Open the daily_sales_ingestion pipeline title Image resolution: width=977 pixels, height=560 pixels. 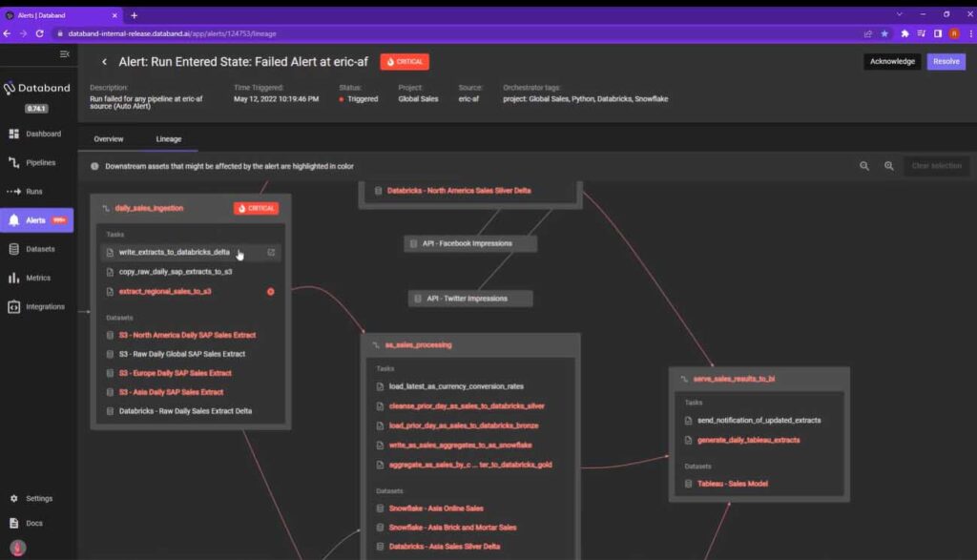click(149, 208)
